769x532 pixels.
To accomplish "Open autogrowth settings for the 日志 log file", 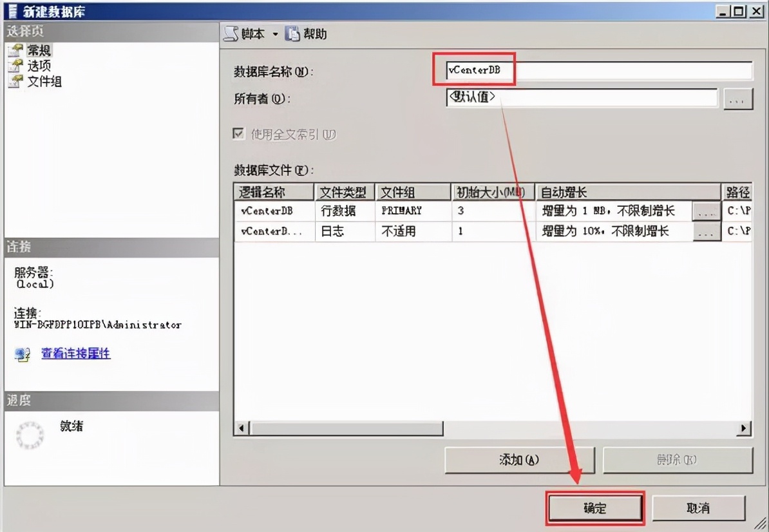I will (x=707, y=231).
